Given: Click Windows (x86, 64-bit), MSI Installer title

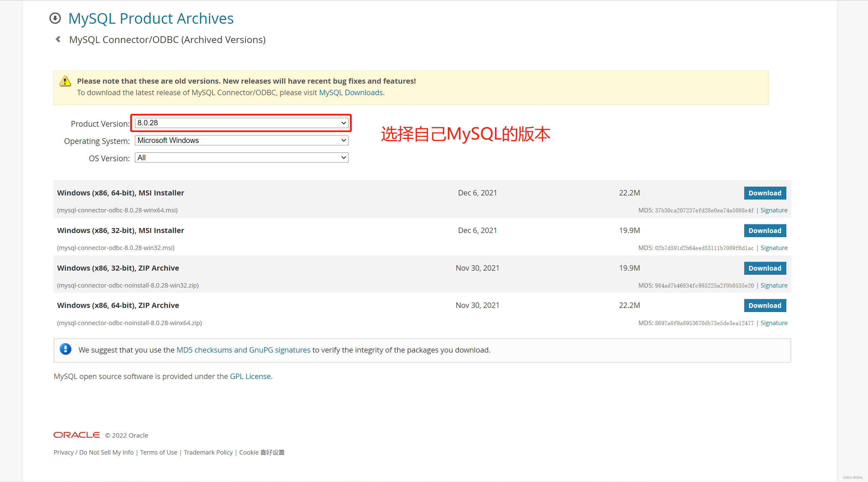Looking at the screenshot, I should [120, 193].
